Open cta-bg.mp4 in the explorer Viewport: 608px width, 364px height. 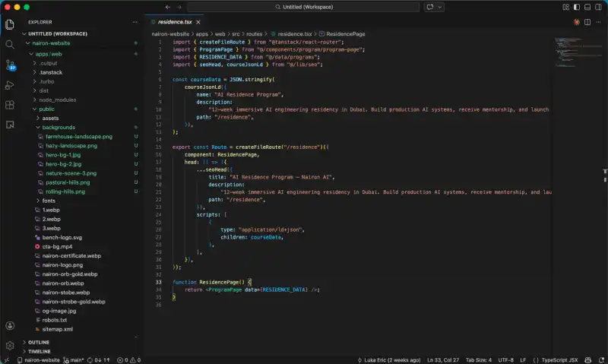pos(57,246)
